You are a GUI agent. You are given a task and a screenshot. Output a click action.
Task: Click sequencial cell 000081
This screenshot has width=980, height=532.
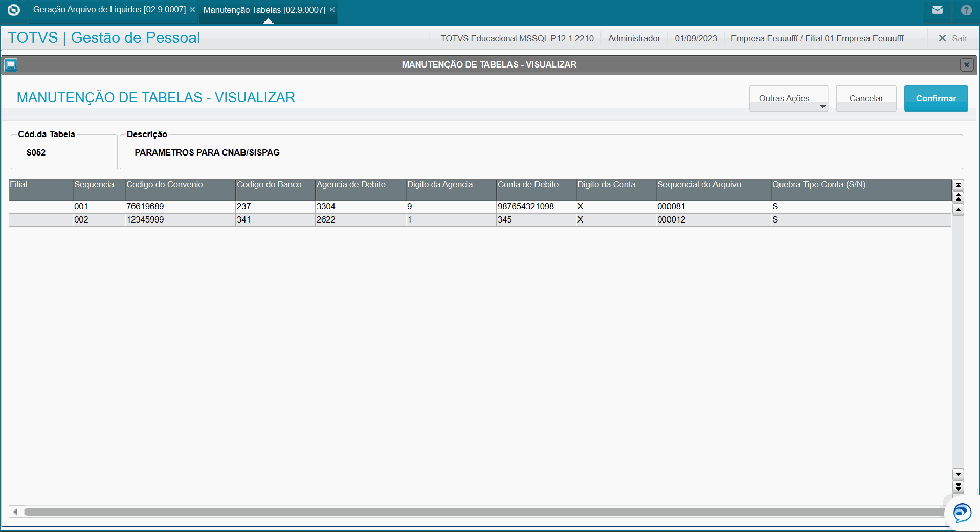pos(713,207)
